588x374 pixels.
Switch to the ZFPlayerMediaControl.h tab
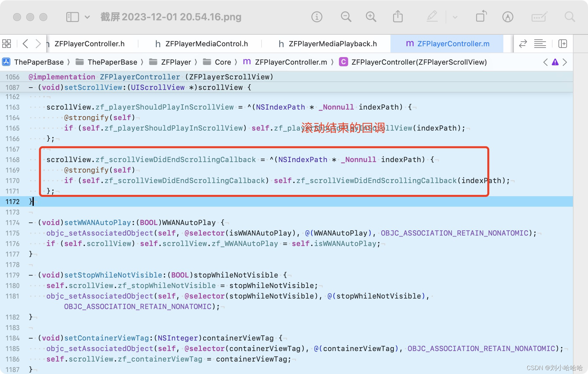[207, 44]
